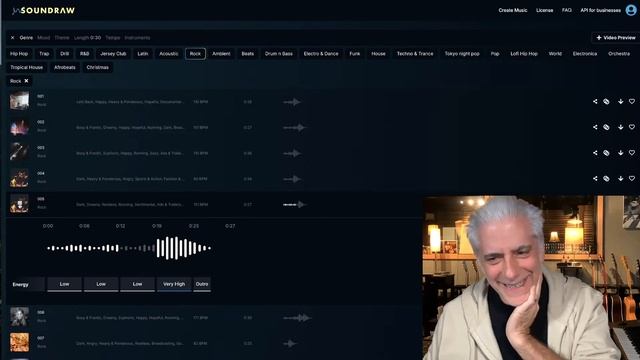Select the Lofi Hip Hop genre
This screenshot has height=360, width=640.
524,53
